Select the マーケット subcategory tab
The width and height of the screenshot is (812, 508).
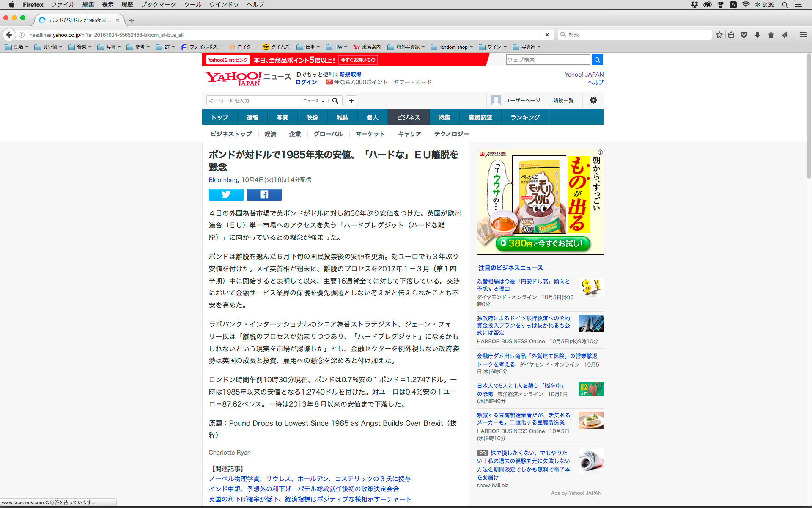(370, 134)
